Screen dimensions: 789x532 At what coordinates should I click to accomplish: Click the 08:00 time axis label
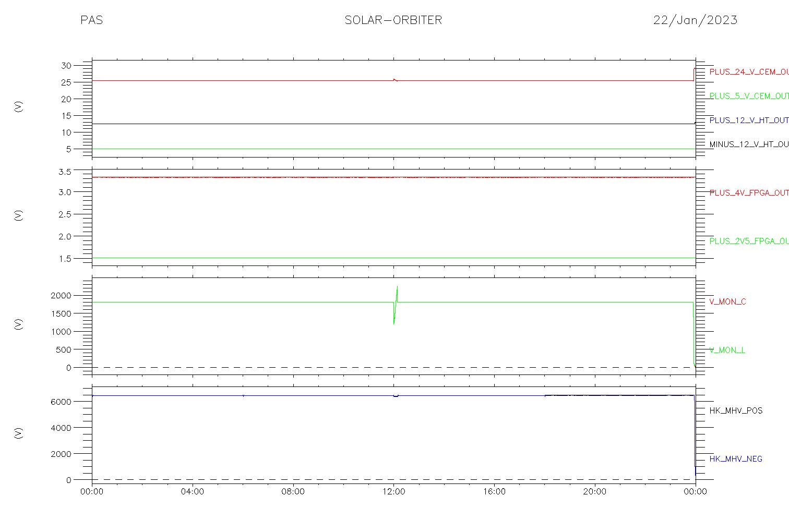point(293,491)
